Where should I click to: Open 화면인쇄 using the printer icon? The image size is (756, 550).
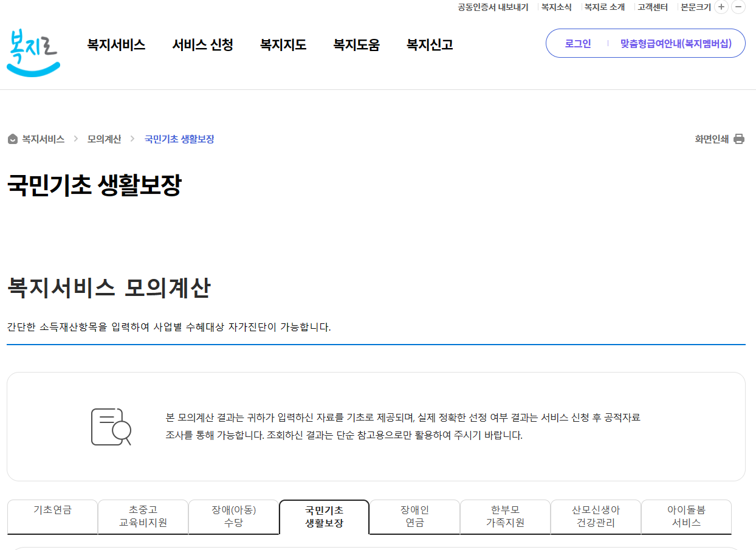coord(739,139)
